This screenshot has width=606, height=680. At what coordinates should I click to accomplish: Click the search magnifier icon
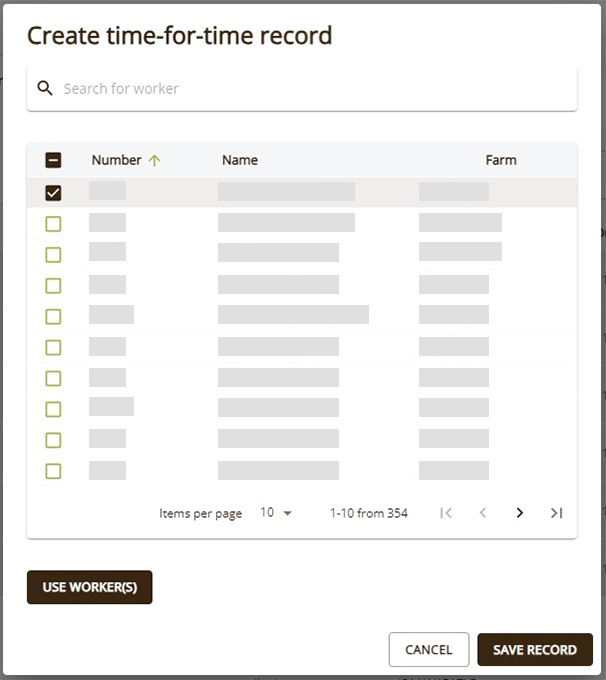tap(45, 88)
